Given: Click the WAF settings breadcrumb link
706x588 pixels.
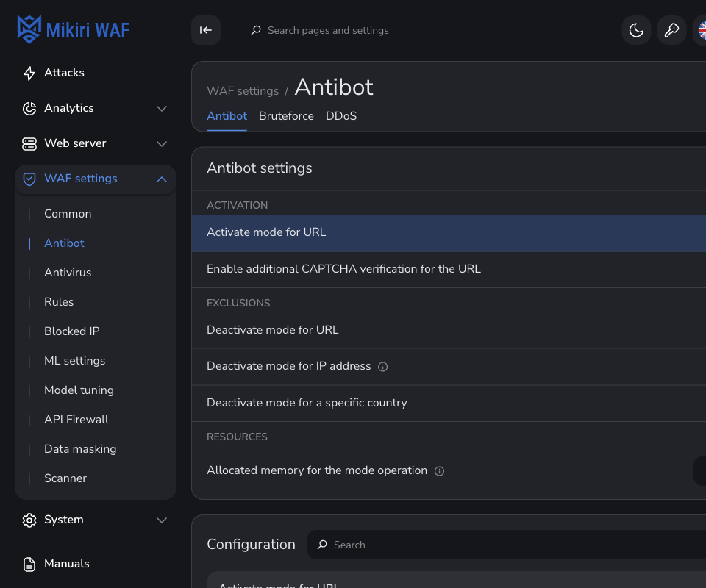Looking at the screenshot, I should (243, 91).
